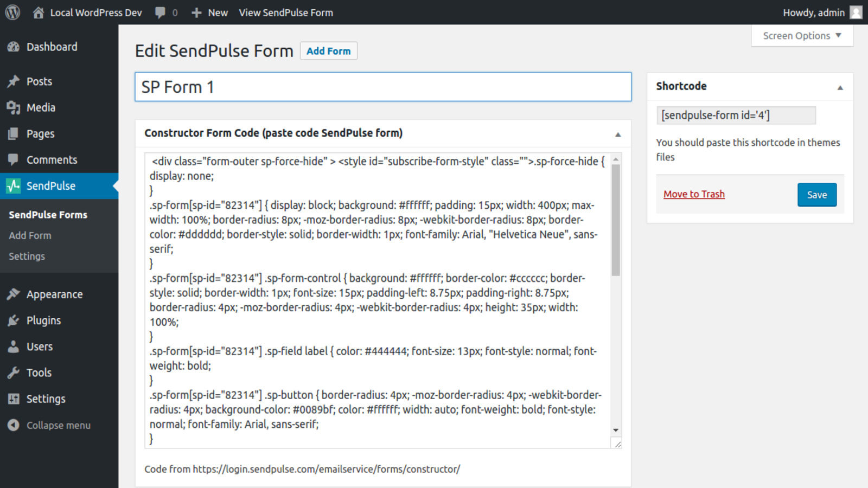Select the SendPulse heartbeat plugin icon
Screen dimensions: 868x488
pyautogui.click(x=14, y=185)
